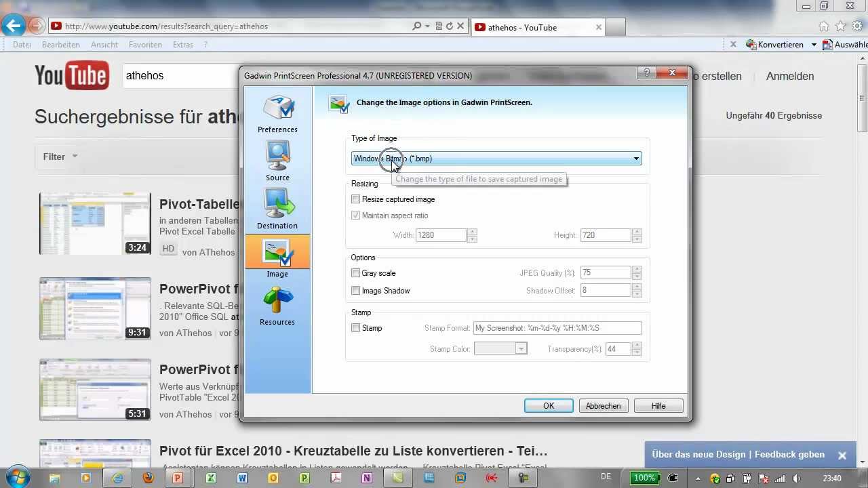Increase the Height value with stepper
868x488 pixels.
(637, 232)
